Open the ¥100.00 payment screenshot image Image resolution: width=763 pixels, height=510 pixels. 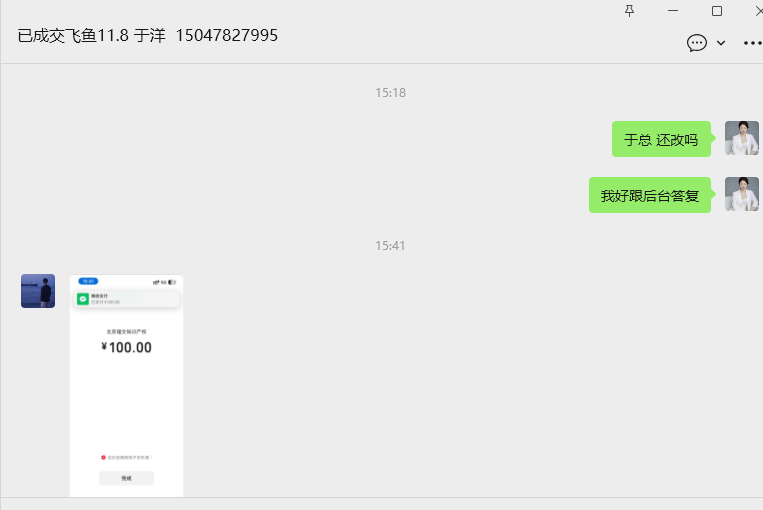click(127, 385)
